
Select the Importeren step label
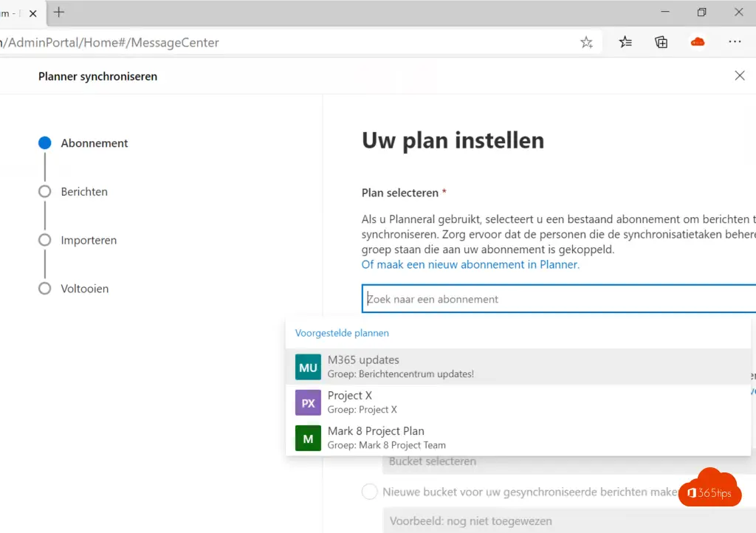click(89, 241)
